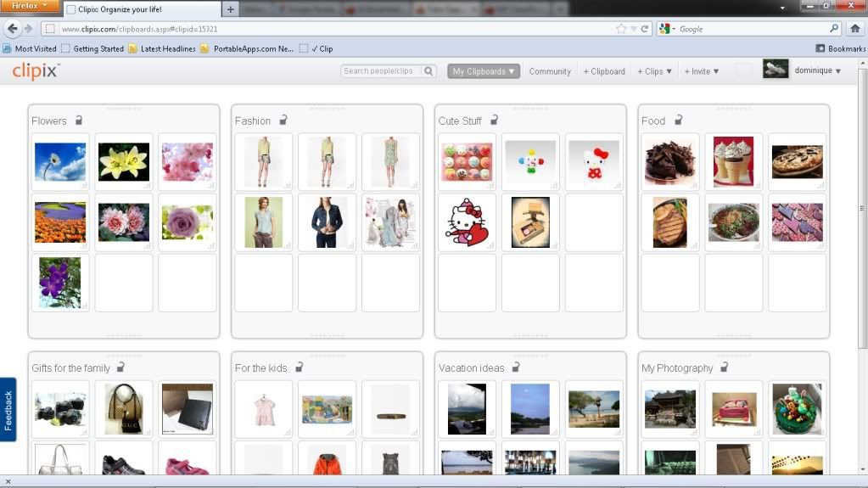This screenshot has height=488, width=868.
Task: Expand the + Clips dropdown menu
Action: click(x=654, y=71)
